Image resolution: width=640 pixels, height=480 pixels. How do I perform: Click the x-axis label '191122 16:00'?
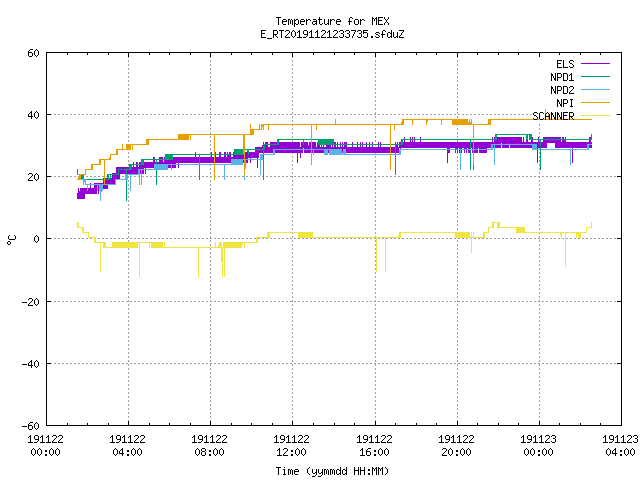[x=374, y=446]
